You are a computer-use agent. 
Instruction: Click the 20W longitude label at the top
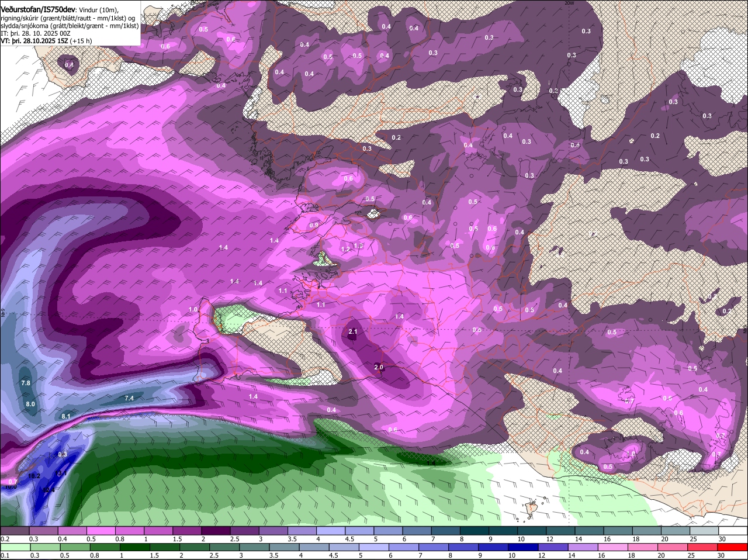tap(569, 2)
